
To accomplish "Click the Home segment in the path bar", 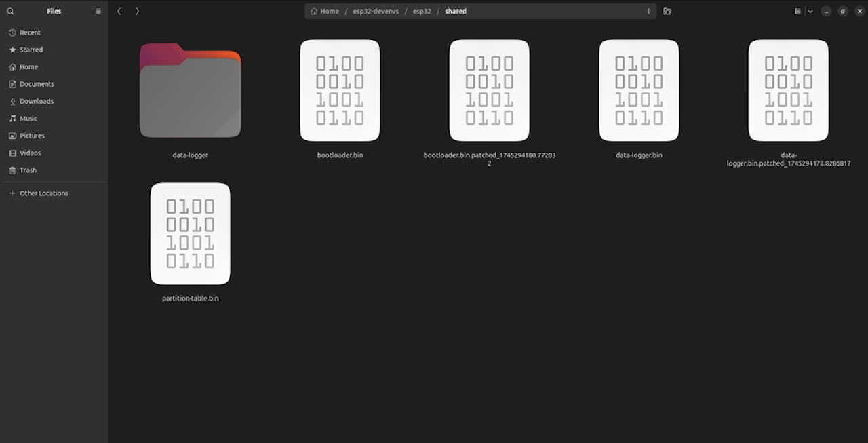I will coord(325,11).
